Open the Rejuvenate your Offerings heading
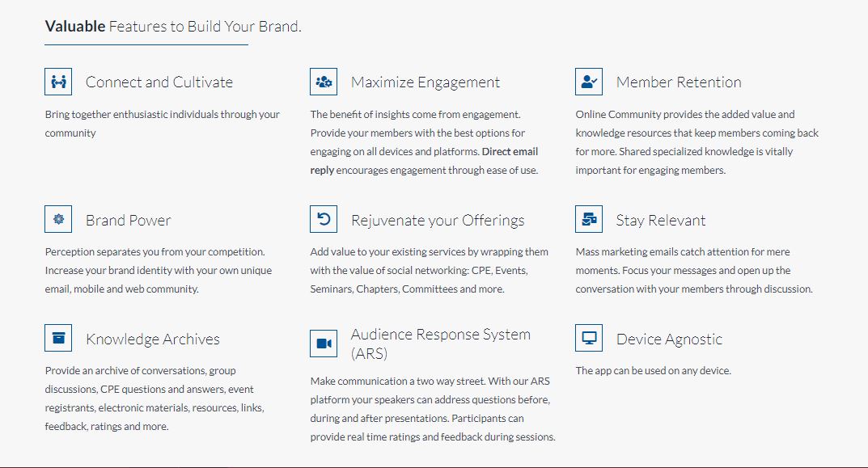Screen dimensions: 868x468 click(438, 221)
